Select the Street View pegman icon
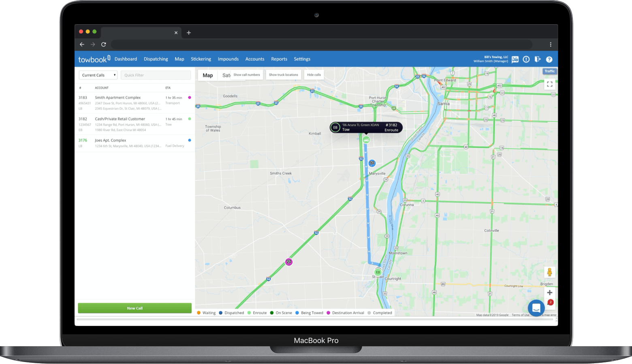Screen dimensions: 632x364 pos(549,272)
